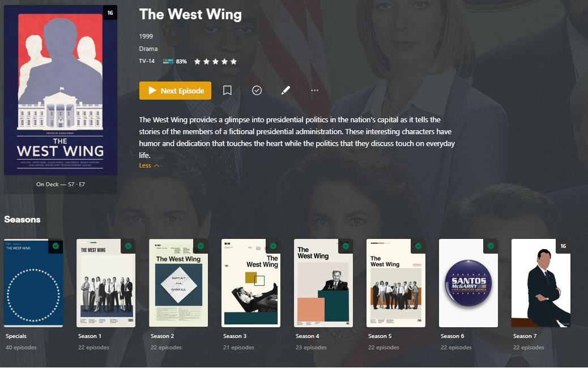Open the three-dots more options menu
588x368 pixels.
coord(314,91)
